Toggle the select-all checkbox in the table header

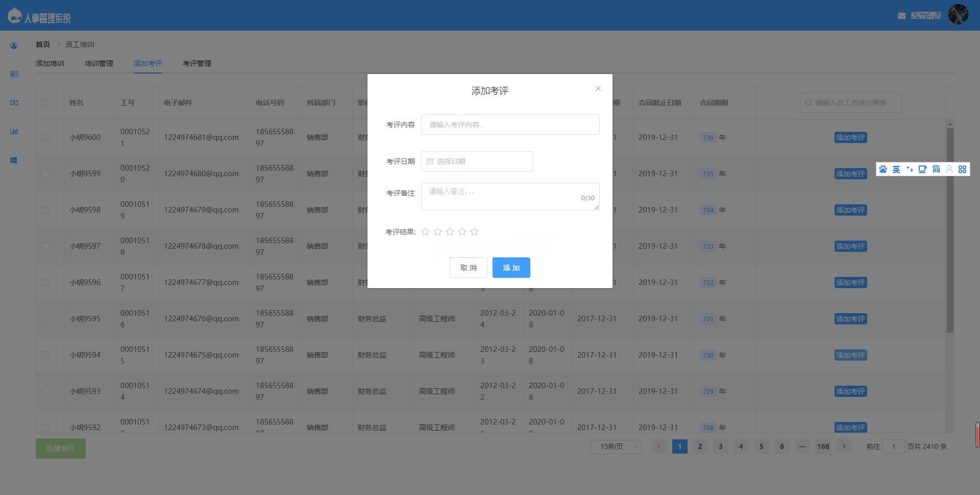click(x=45, y=102)
